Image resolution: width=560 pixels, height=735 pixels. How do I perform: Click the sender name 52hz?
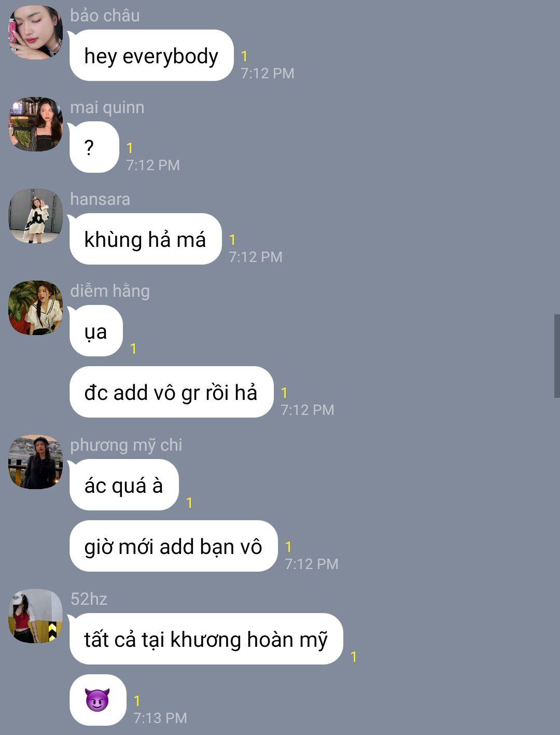89,599
